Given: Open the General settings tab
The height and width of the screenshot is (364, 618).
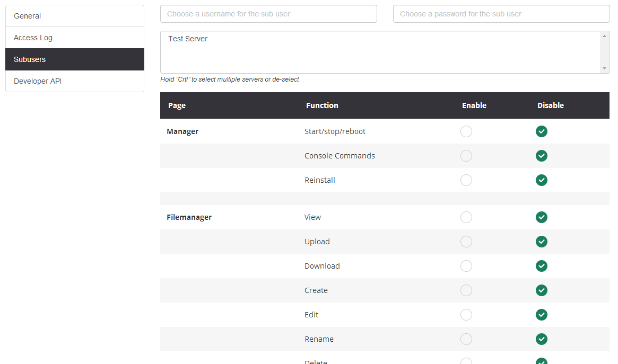Looking at the screenshot, I should click(75, 16).
